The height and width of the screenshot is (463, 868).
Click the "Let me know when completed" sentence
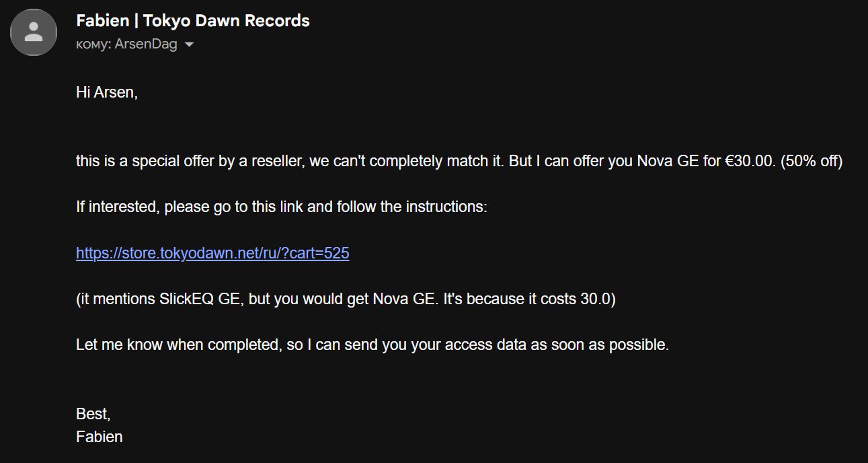click(178, 345)
